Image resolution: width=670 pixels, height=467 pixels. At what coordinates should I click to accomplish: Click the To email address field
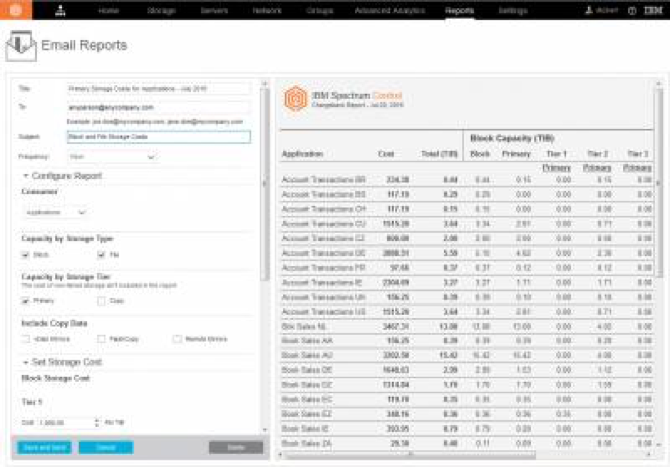click(x=159, y=107)
